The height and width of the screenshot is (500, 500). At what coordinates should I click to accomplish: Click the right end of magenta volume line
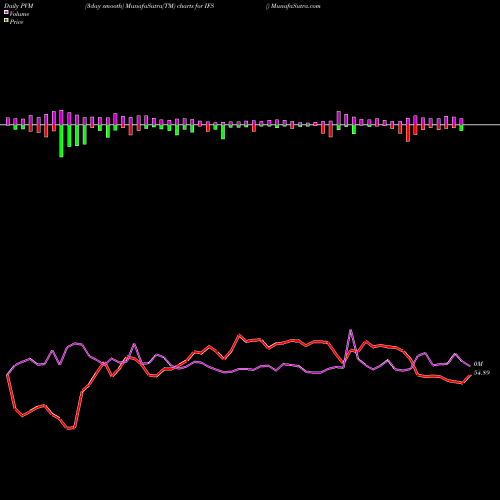pos(470,366)
